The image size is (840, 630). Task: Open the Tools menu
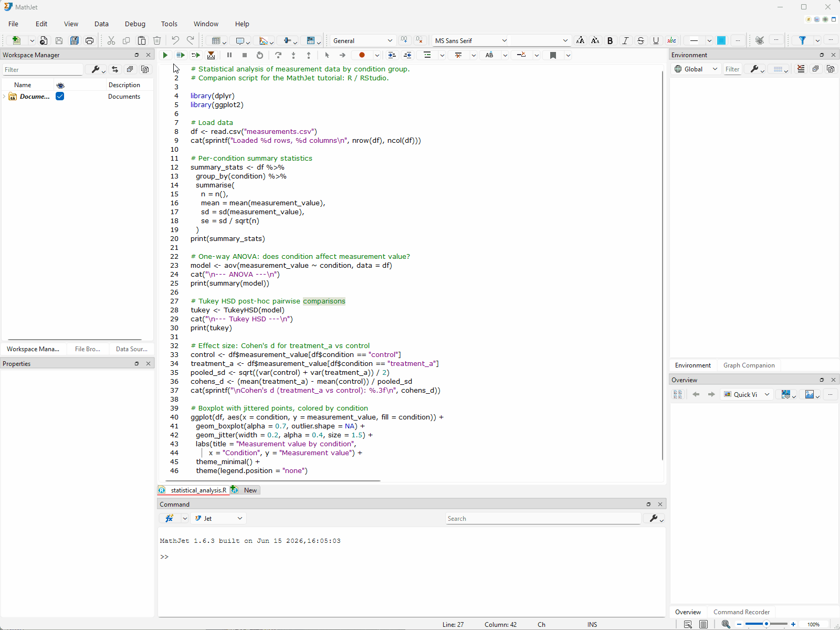point(169,24)
